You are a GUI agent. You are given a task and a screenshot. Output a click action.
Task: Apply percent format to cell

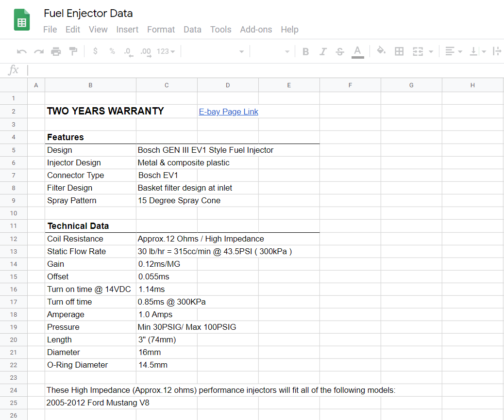[x=112, y=51]
